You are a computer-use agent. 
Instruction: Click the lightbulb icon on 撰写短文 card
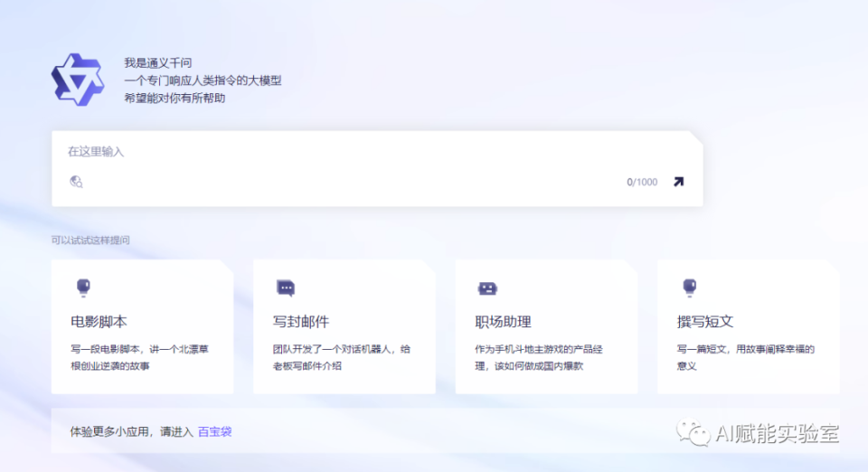pos(689,288)
